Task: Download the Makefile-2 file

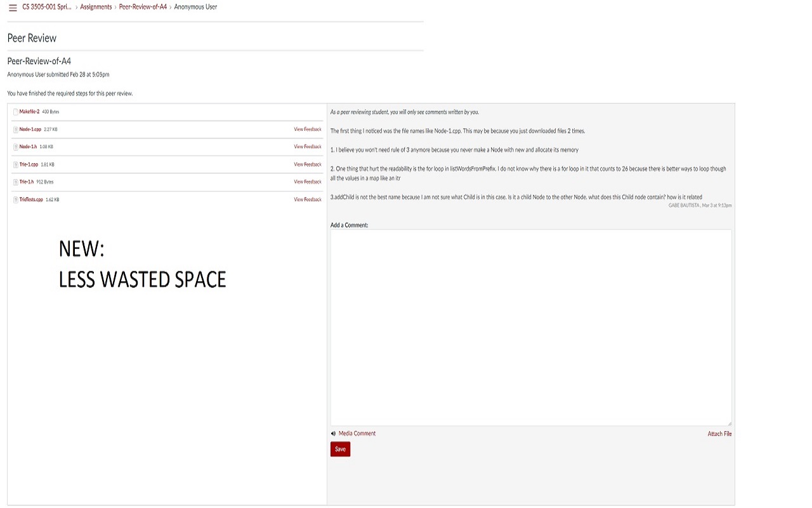Action: 29,112
